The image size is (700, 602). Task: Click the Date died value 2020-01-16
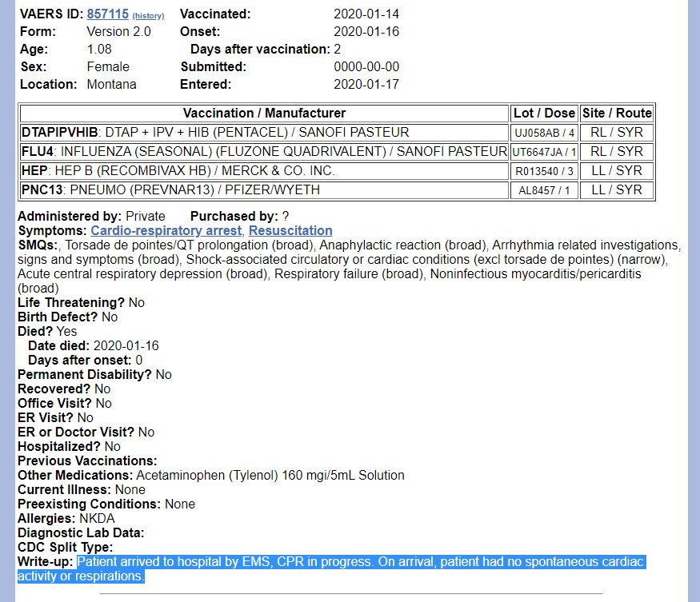tap(126, 346)
